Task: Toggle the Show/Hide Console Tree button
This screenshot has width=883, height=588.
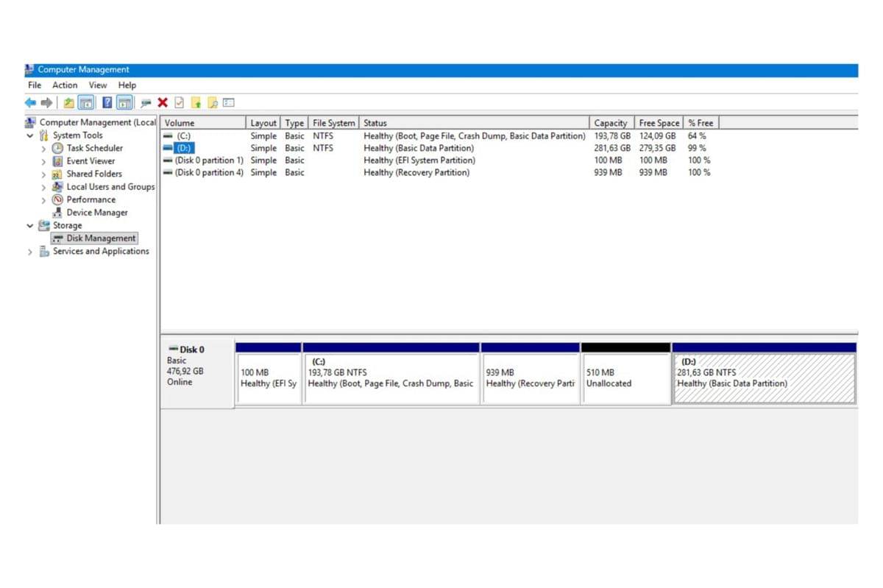Action: 86,103
